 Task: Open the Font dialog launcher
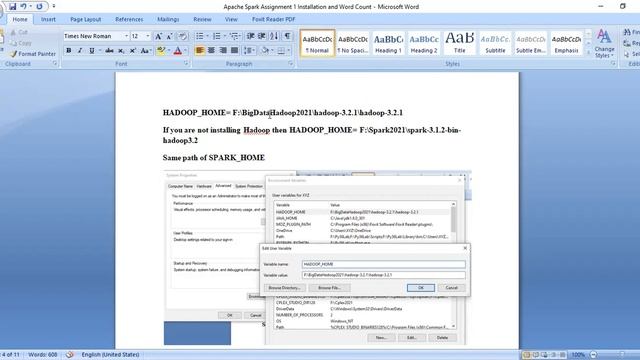click(x=186, y=63)
